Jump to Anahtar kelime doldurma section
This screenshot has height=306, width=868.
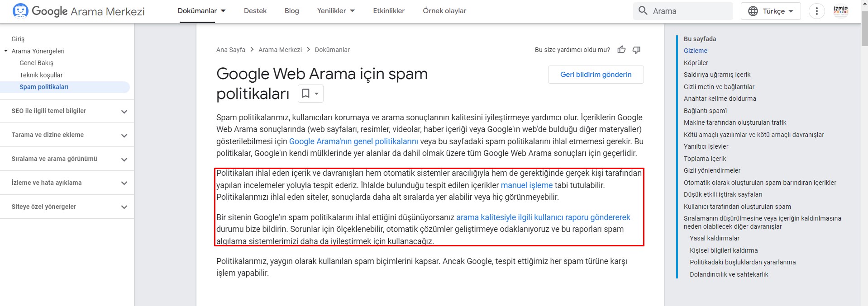[720, 99]
